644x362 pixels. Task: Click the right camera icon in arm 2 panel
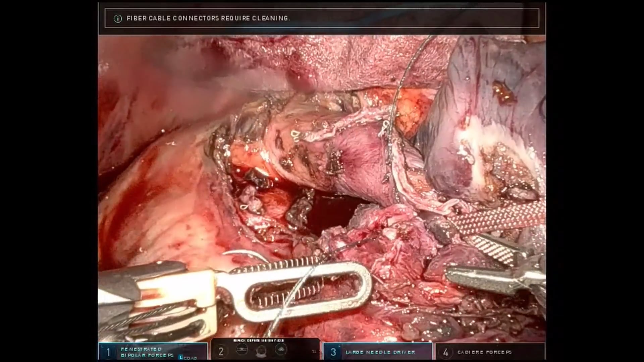pos(281,350)
